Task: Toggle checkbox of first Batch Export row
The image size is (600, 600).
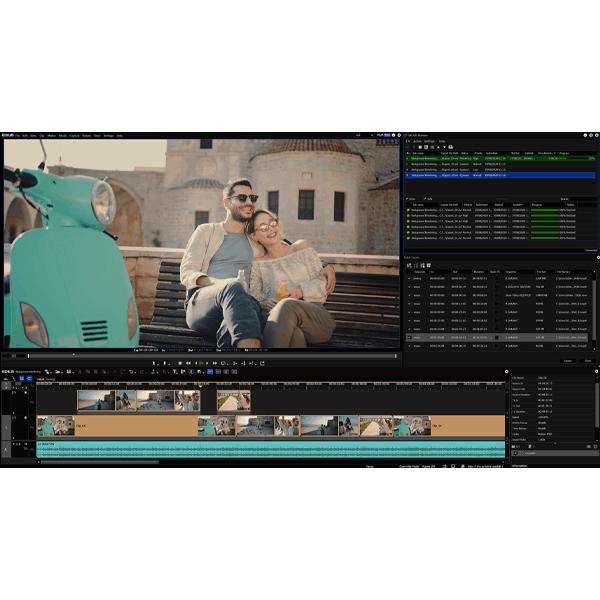Action: pyautogui.click(x=409, y=279)
